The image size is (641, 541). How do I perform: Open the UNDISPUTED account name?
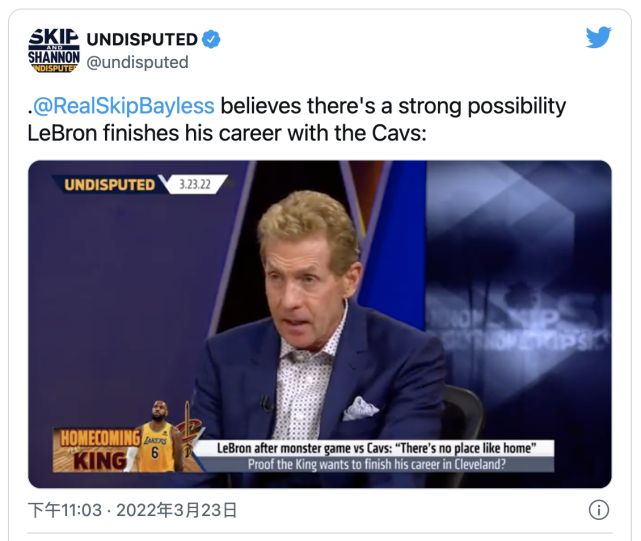click(142, 39)
